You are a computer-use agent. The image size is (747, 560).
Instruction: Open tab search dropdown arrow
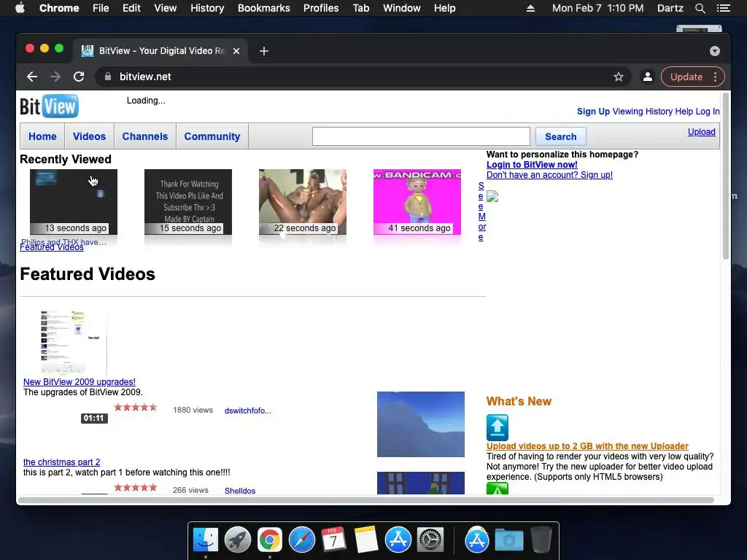tap(715, 51)
